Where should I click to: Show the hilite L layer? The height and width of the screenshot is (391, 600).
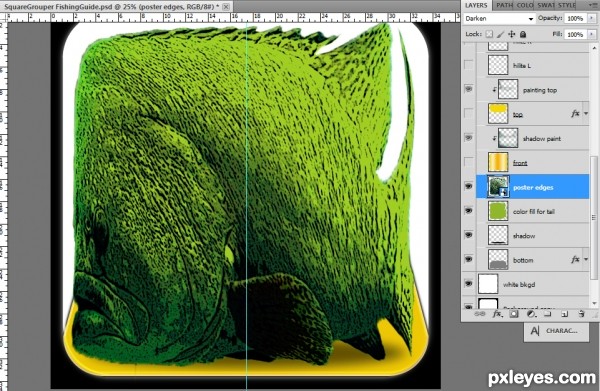point(468,65)
